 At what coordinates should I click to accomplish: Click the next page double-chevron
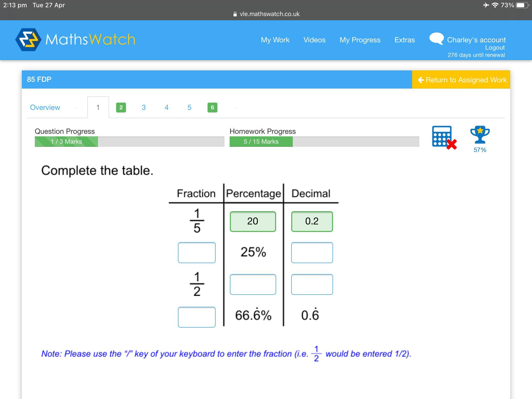[x=235, y=108]
